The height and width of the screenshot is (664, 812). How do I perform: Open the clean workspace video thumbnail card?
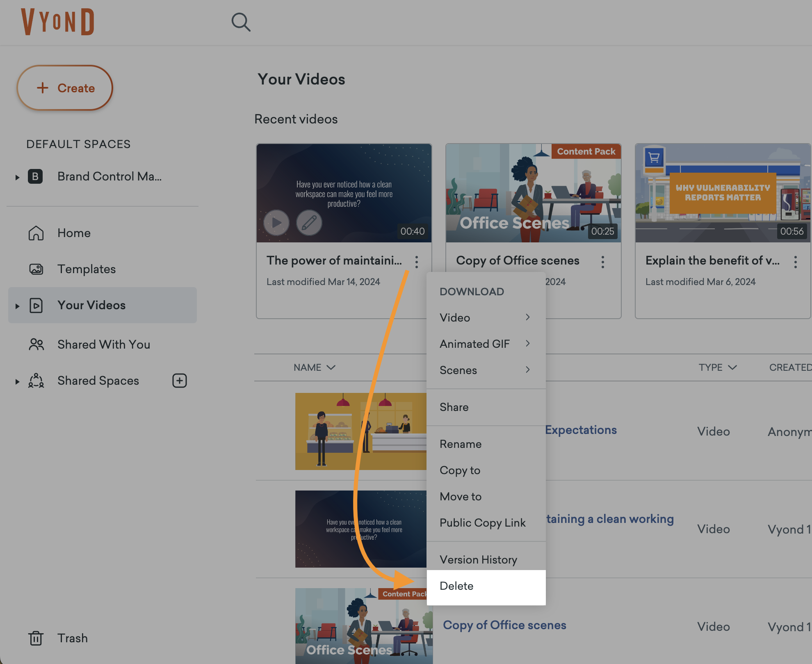pos(344,193)
